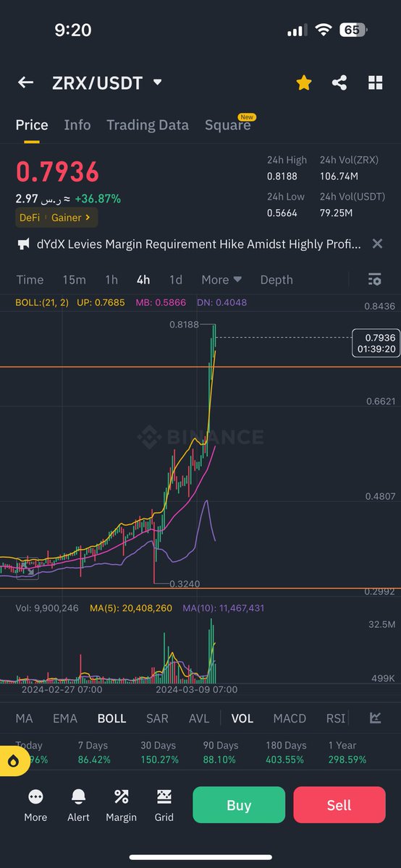Tap the 7 Days performance 86.42%
Screen dimensions: 401x868
95,759
